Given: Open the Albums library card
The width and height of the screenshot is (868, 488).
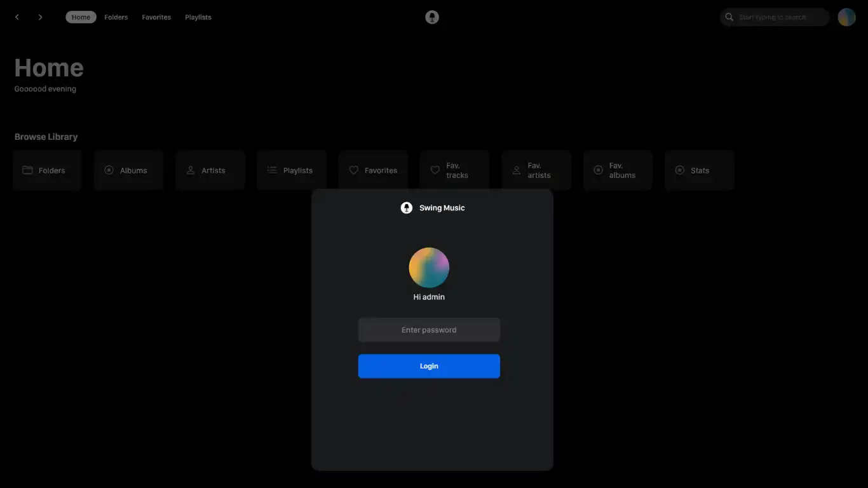Looking at the screenshot, I should (x=128, y=170).
